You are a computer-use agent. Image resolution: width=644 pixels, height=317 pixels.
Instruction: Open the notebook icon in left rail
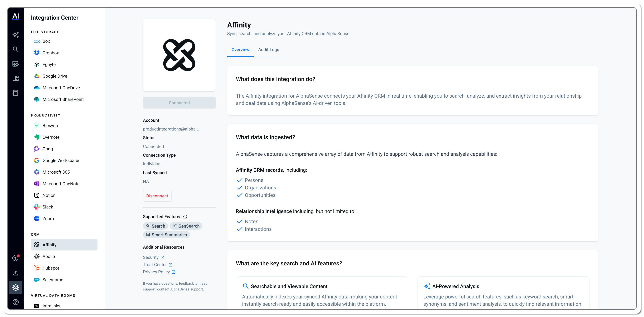coord(15,93)
